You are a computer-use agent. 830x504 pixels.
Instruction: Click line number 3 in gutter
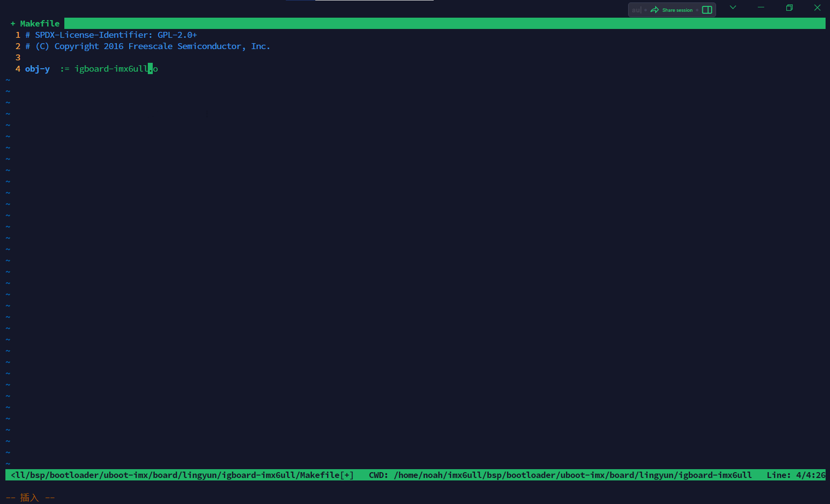tap(18, 57)
